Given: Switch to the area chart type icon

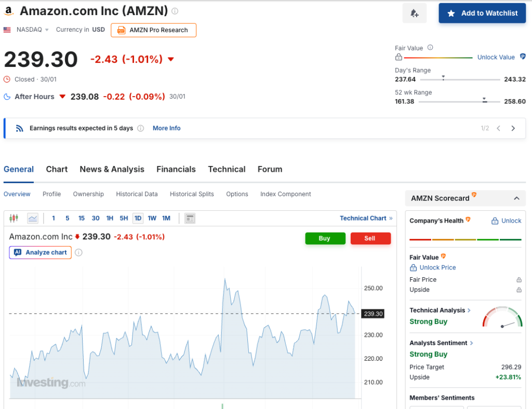Looking at the screenshot, I should pyautogui.click(x=33, y=219).
